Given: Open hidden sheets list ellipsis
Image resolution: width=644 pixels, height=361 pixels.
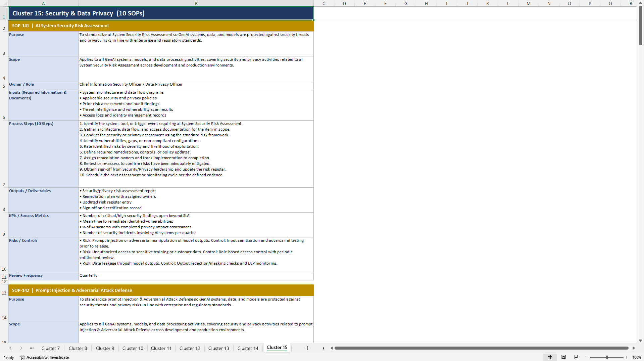Looking at the screenshot, I should click(32, 348).
